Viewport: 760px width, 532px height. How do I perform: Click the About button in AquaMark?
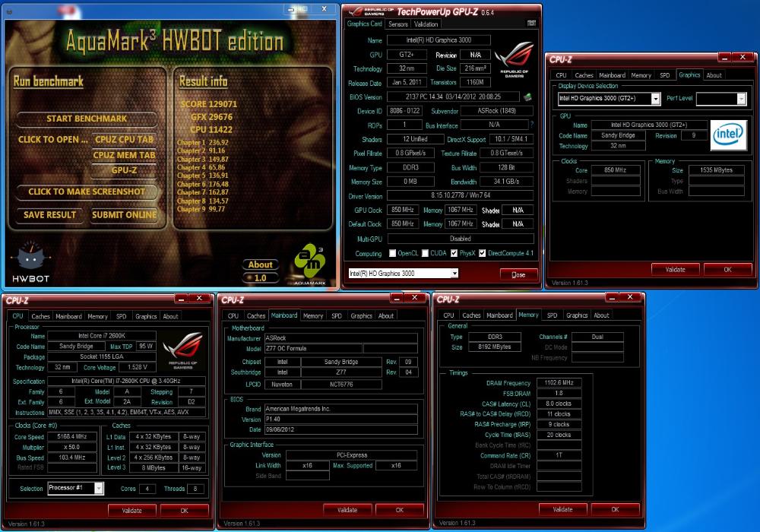click(260, 264)
